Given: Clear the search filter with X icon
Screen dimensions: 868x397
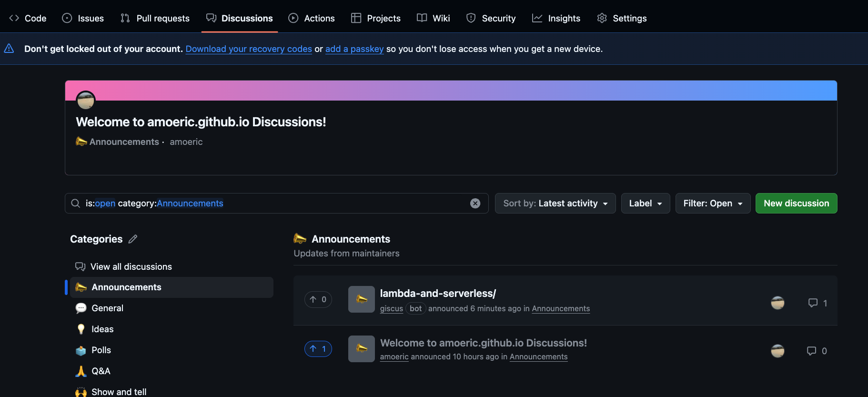Looking at the screenshot, I should 475,204.
